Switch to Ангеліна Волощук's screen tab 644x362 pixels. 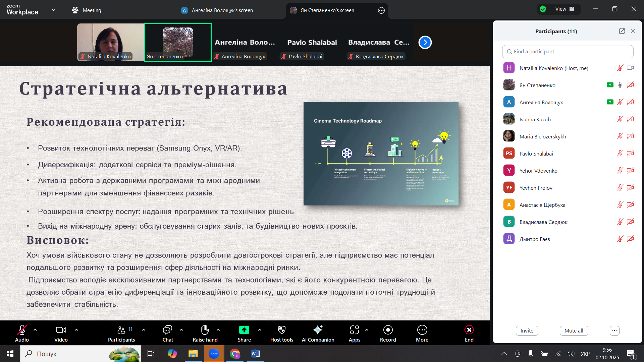point(222,10)
